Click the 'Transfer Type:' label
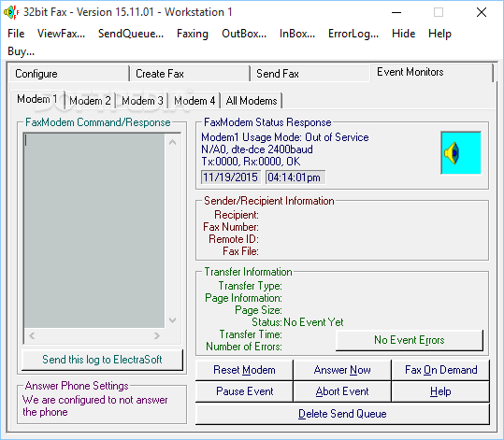Image resolution: width=504 pixels, height=440 pixels. tap(250, 286)
